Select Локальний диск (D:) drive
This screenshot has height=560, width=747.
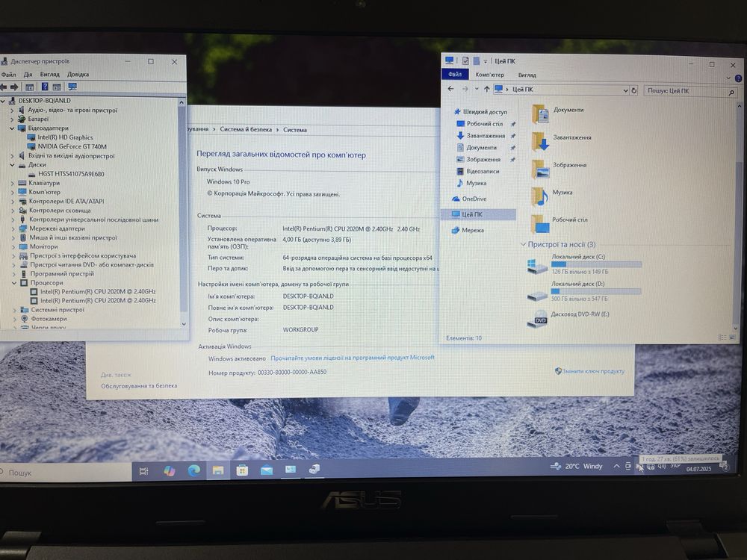pos(583,291)
